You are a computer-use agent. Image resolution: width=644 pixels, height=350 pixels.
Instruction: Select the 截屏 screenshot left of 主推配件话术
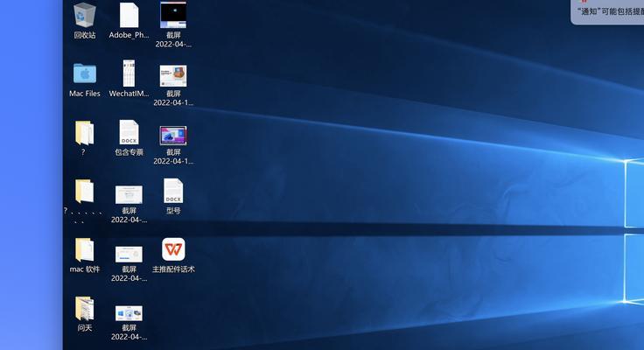coord(129,253)
